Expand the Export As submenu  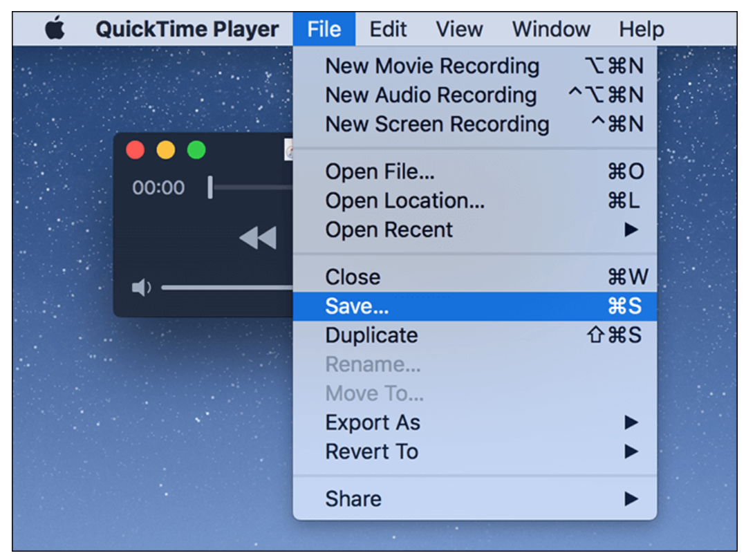point(475,422)
